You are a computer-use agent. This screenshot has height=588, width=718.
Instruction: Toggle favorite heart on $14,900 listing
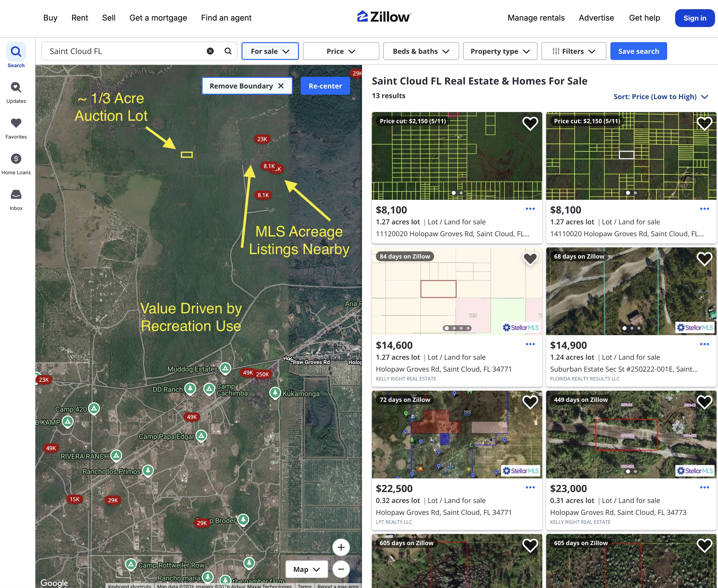click(704, 259)
